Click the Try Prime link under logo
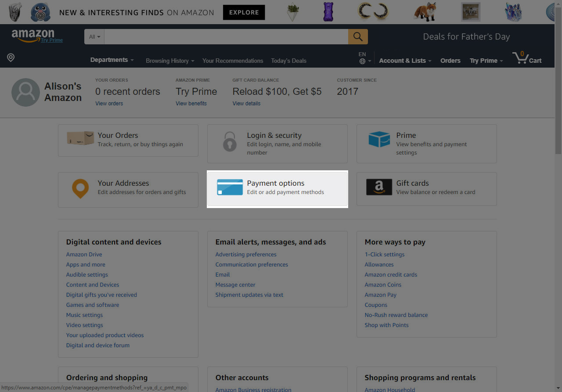 (x=52, y=40)
